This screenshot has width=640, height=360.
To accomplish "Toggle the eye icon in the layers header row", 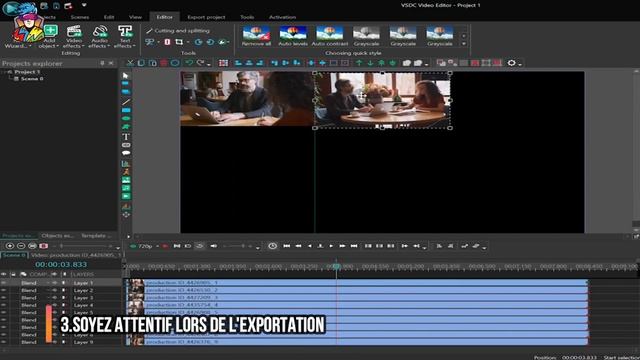I will point(4,274).
